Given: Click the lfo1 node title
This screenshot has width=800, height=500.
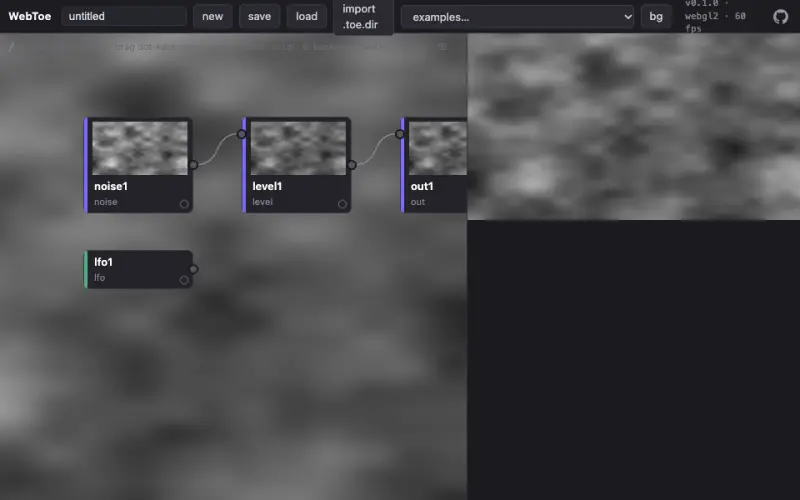Looking at the screenshot, I should pyautogui.click(x=103, y=262).
